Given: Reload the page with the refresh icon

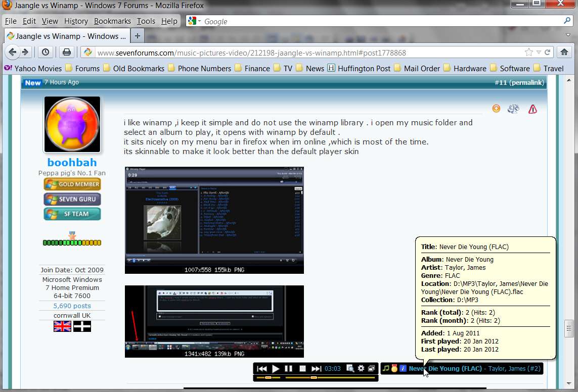Looking at the screenshot, I should click(x=547, y=52).
